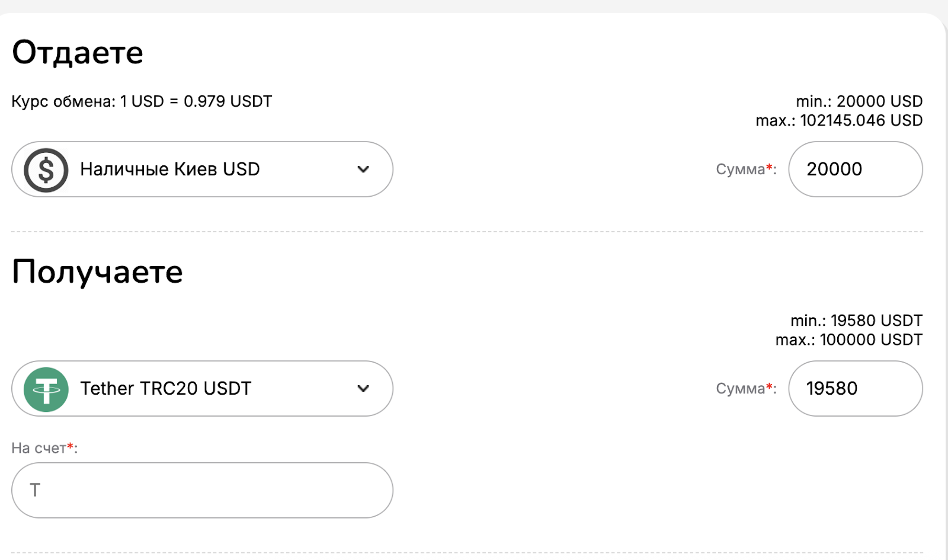Click the На счет field label
948x560 pixels.
[x=38, y=448]
